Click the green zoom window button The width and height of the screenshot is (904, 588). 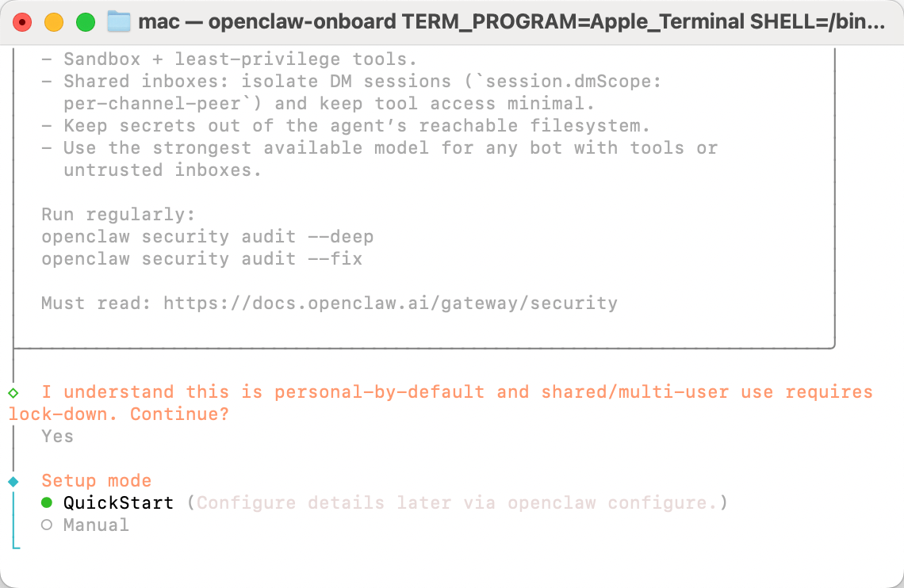[x=86, y=22]
